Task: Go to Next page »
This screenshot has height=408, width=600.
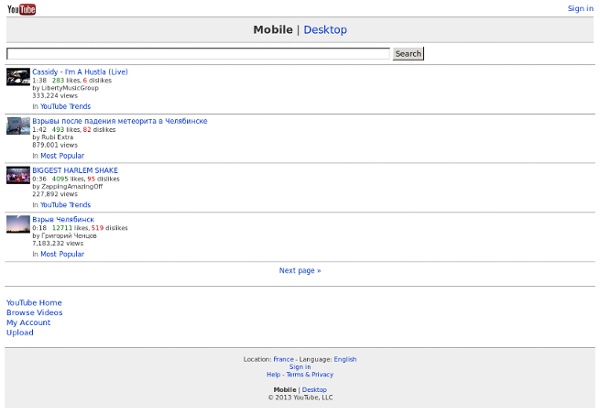Action: tap(300, 270)
